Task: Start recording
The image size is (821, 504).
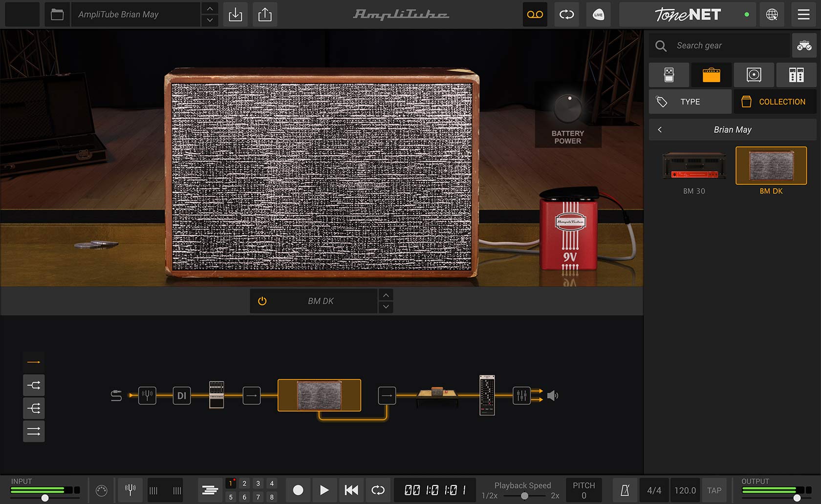Action: (x=298, y=490)
